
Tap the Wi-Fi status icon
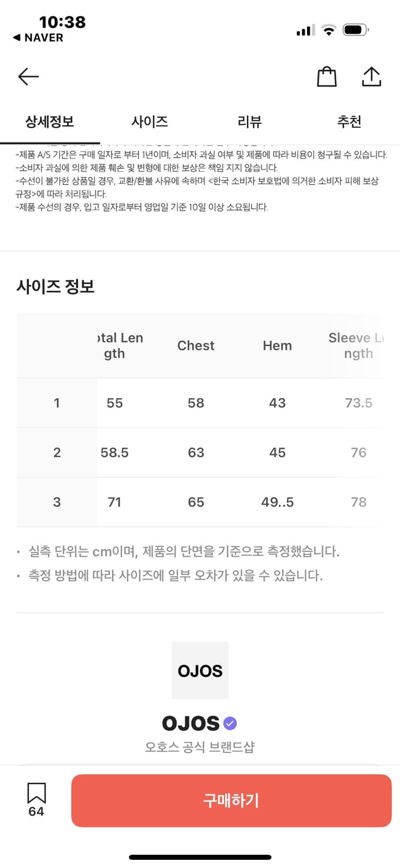[328, 30]
